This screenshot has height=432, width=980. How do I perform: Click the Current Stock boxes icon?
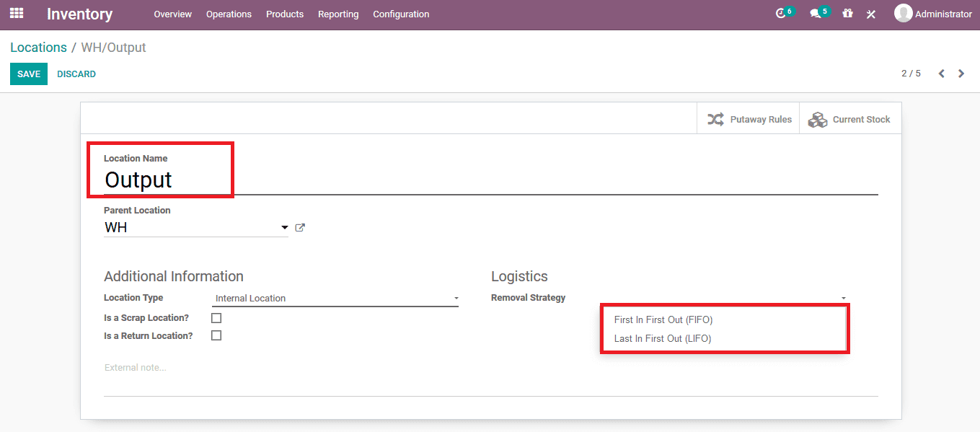(817, 120)
